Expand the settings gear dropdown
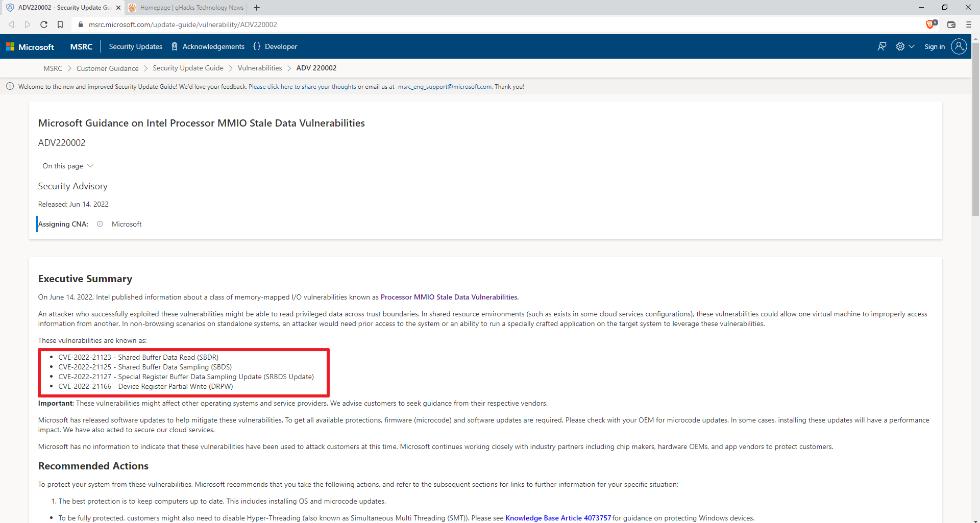Viewport: 980px width, 523px height. [x=904, y=46]
